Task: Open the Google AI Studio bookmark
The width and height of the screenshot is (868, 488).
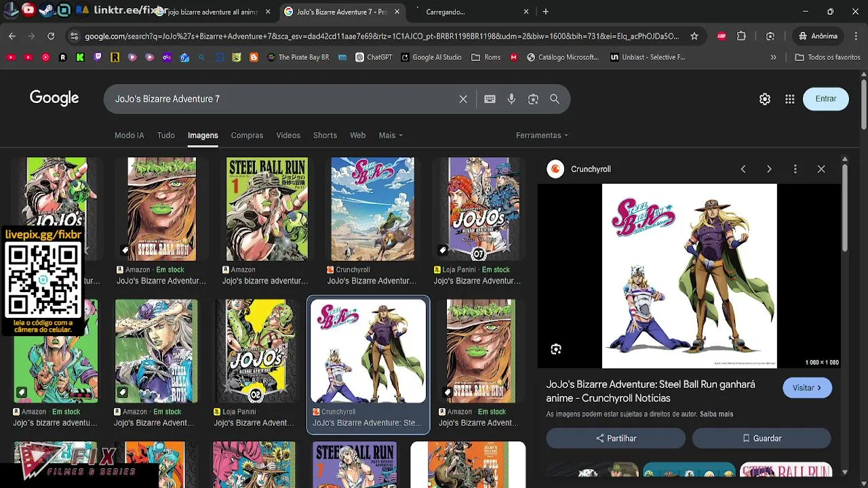Action: click(431, 58)
